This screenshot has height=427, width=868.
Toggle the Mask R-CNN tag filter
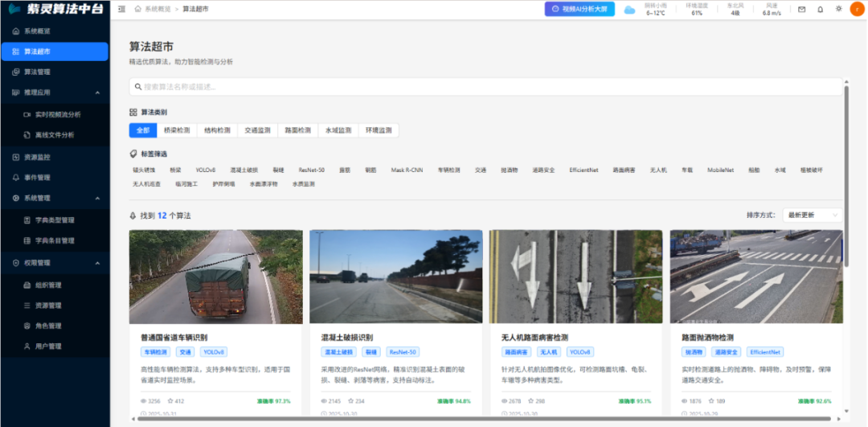[407, 170]
